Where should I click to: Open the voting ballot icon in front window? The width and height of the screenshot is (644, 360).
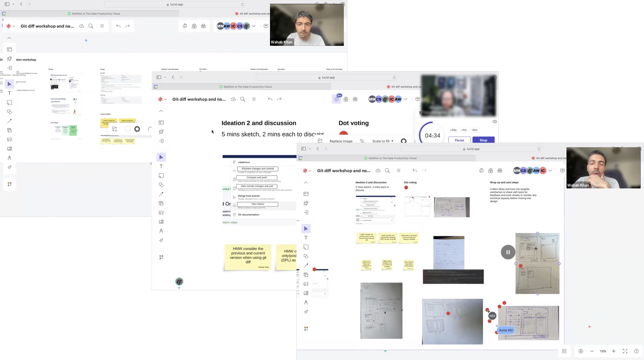point(491,171)
